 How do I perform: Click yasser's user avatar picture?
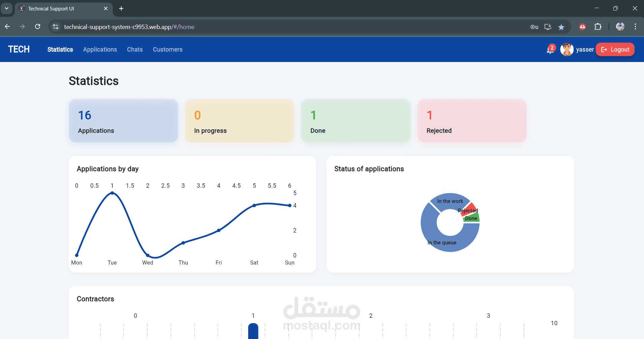tap(567, 50)
